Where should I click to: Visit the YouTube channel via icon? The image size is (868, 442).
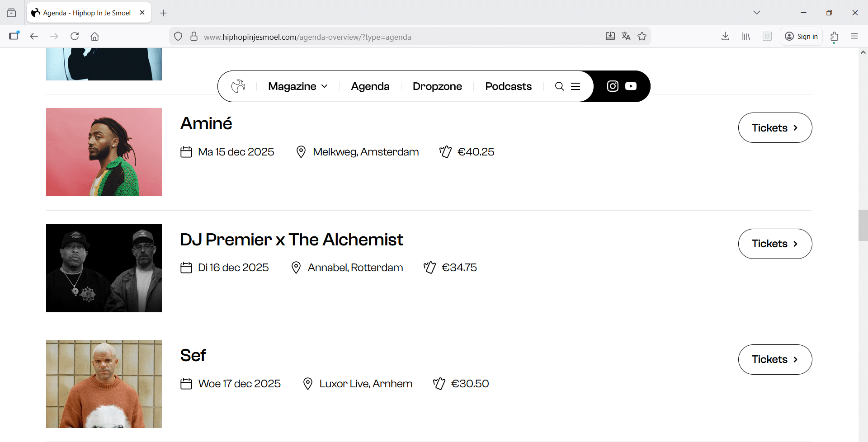(631, 86)
